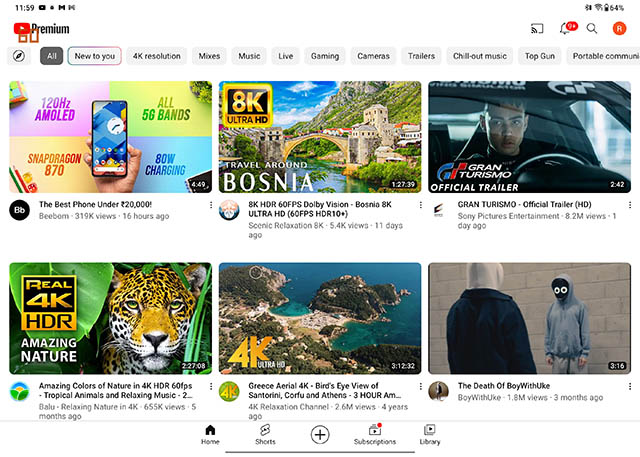Filter by Live chip
Viewport: 640px width, 457px height.
[x=285, y=56]
